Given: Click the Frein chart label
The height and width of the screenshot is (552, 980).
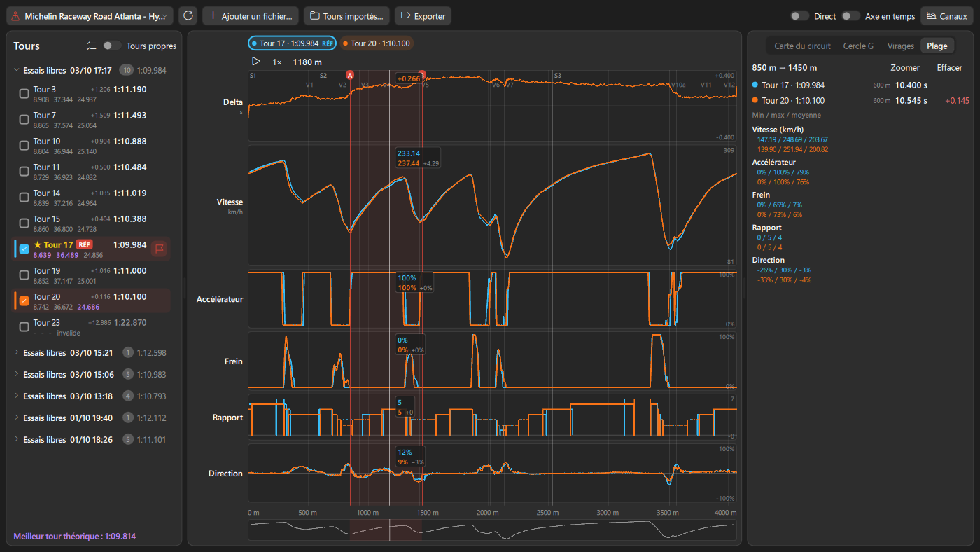Looking at the screenshot, I should [x=234, y=361].
